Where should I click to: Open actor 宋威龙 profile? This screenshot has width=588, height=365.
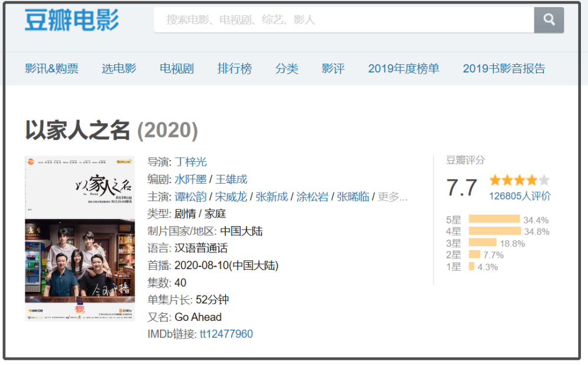[231, 197]
